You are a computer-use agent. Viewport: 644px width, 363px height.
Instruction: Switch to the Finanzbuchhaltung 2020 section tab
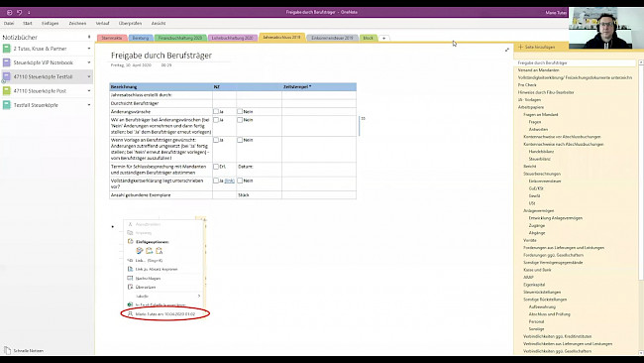pos(180,38)
